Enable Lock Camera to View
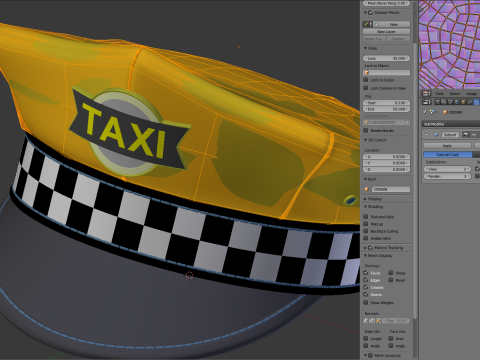This screenshot has width=480, height=360. click(x=366, y=88)
